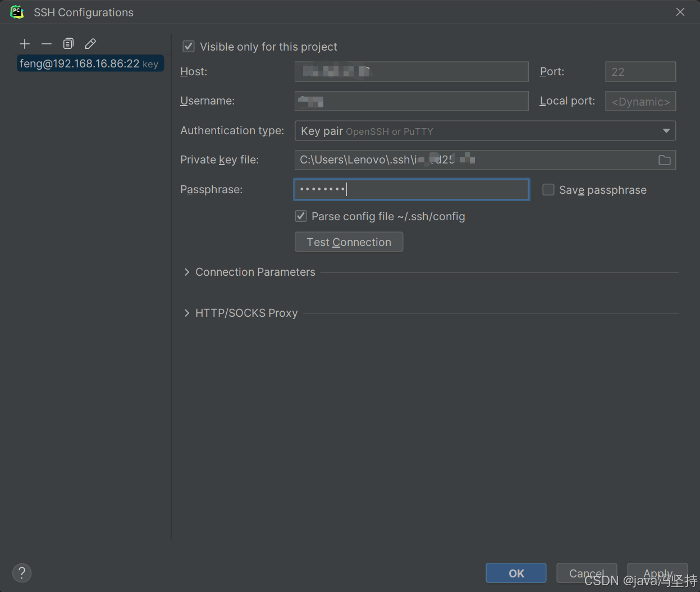Image resolution: width=700 pixels, height=592 pixels.
Task: Enable the Save passphrase checkbox
Action: coord(548,190)
